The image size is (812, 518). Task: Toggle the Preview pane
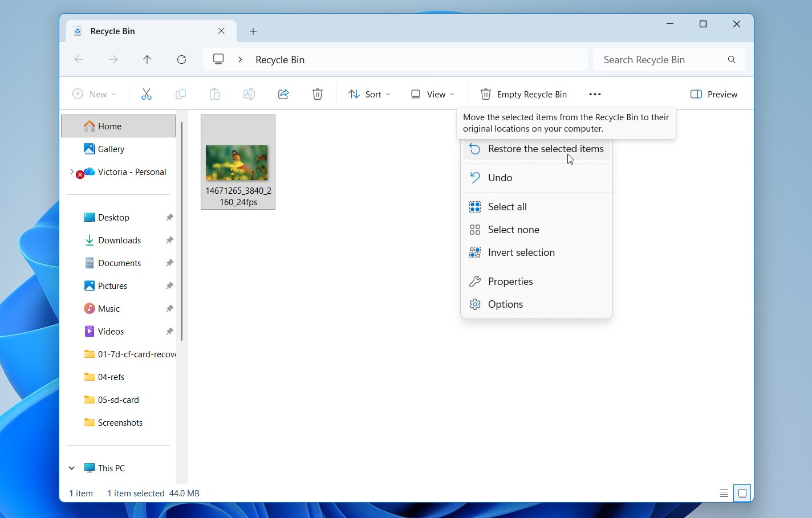click(x=714, y=94)
